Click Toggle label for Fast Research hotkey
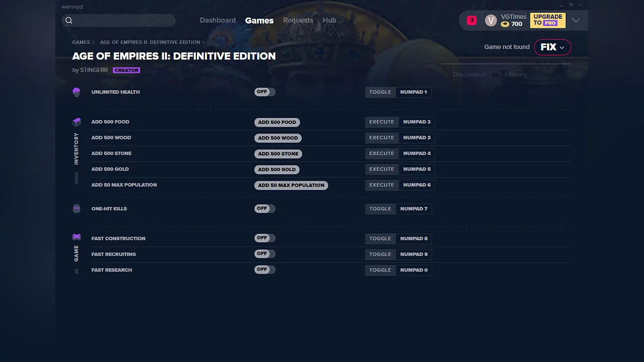The height and width of the screenshot is (362, 644). pyautogui.click(x=380, y=270)
